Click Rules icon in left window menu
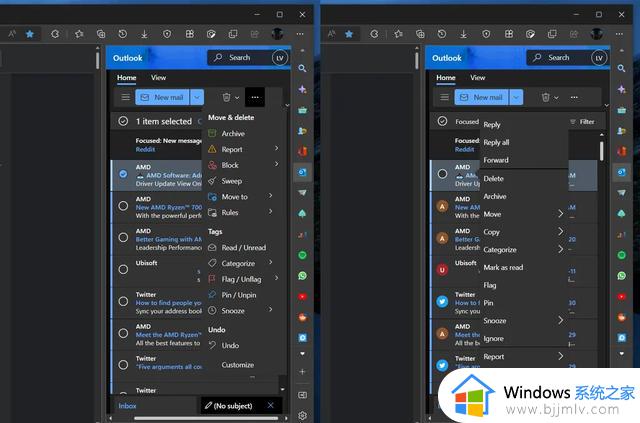 point(212,212)
